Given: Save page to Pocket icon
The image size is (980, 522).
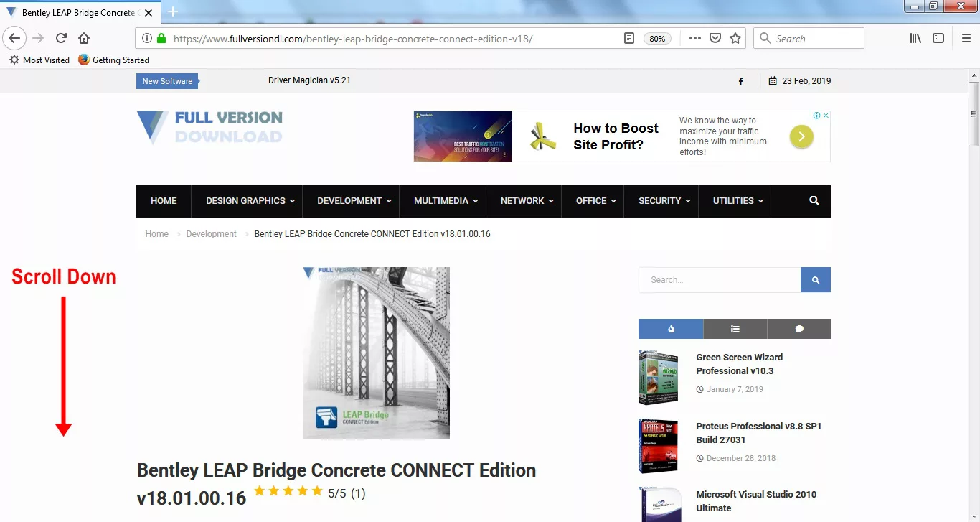Looking at the screenshot, I should [x=715, y=39].
